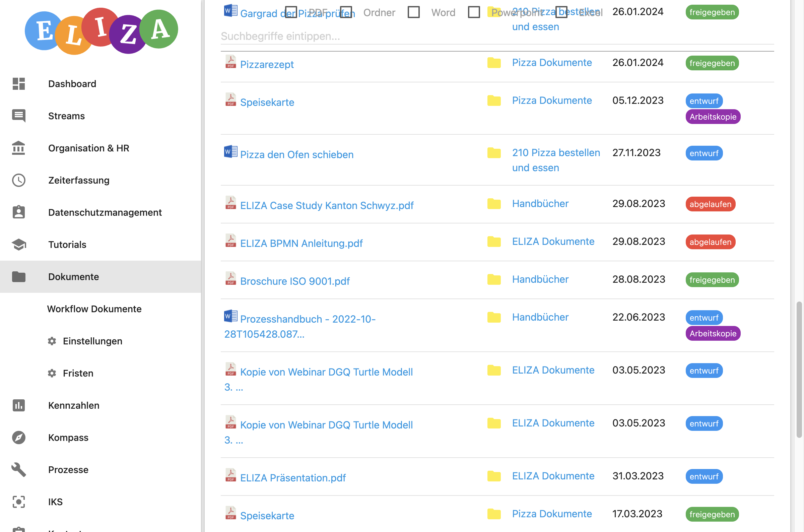The image size is (804, 532).
Task: Click the date 28.08.2023
Action: [639, 279]
